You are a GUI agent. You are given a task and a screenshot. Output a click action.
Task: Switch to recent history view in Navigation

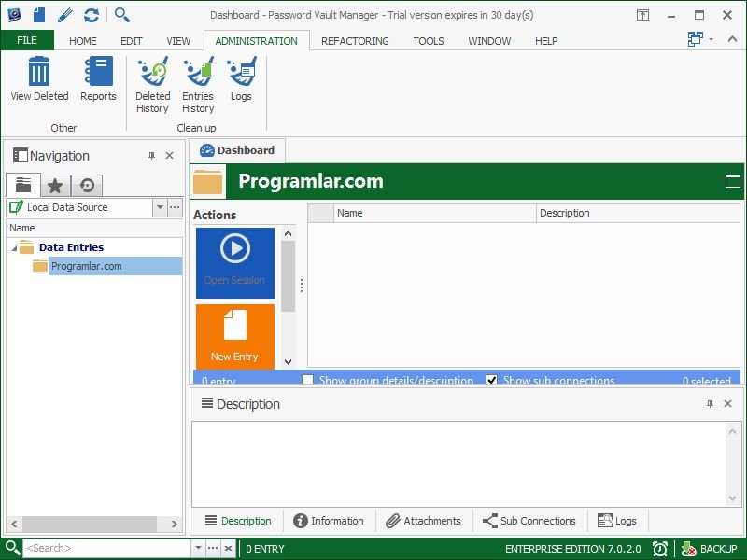point(87,185)
